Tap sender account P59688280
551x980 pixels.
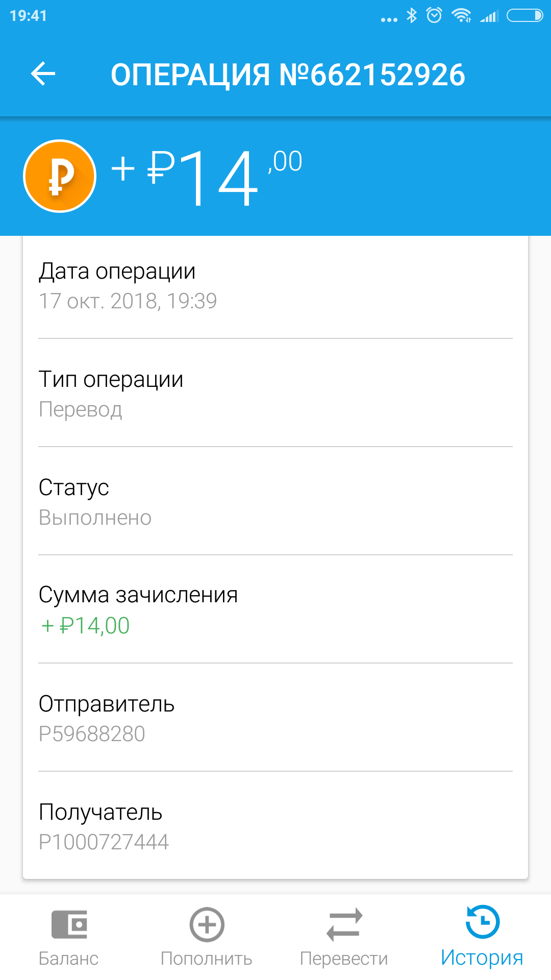click(92, 734)
